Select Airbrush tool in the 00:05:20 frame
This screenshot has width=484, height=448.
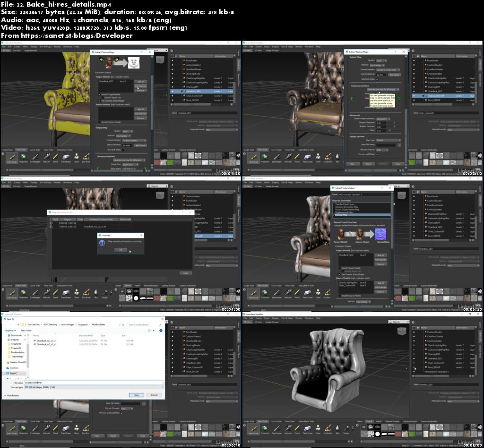(288, 293)
